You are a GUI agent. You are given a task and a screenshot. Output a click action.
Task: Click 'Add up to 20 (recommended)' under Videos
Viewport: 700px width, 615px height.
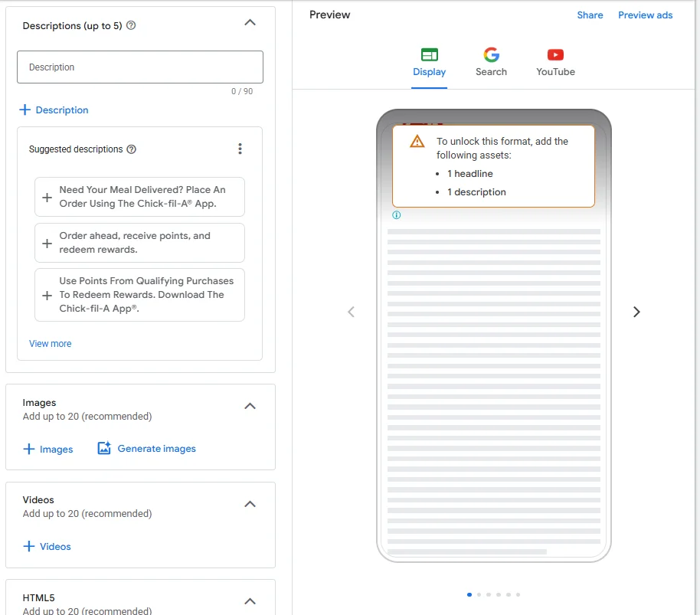pos(87,514)
